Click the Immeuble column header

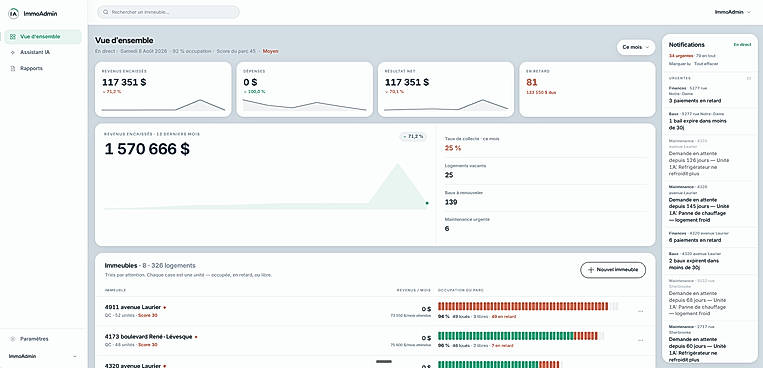tap(115, 290)
